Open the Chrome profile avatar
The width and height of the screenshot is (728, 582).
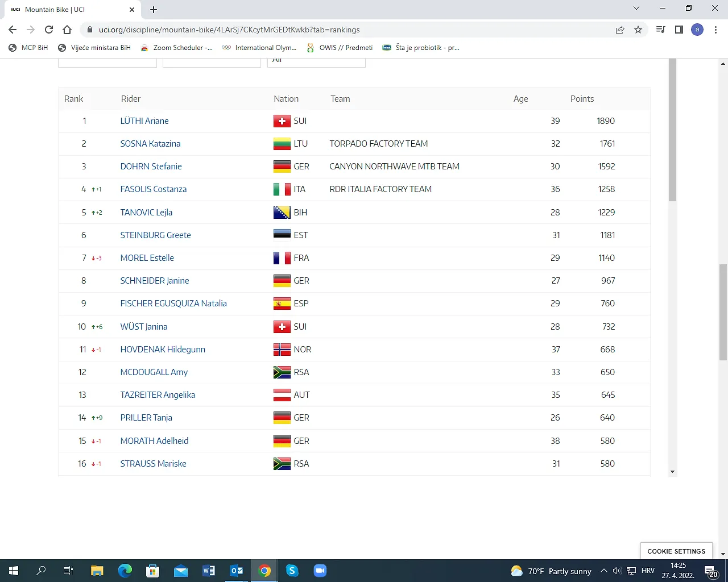point(697,30)
